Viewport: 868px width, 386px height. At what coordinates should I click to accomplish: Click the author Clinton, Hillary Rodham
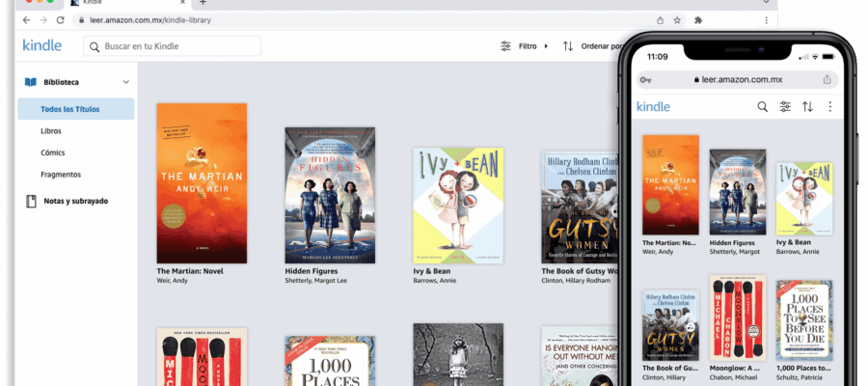pyautogui.click(x=578, y=281)
